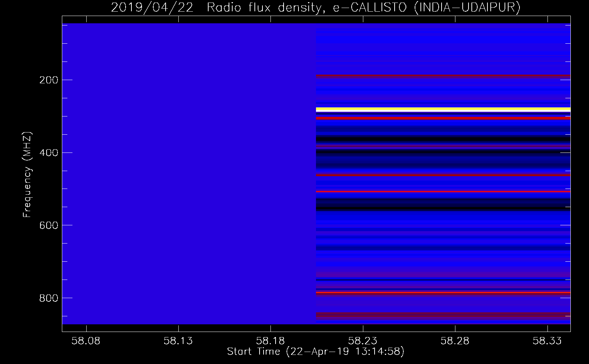Click the 58.33 time tick label
This screenshot has width=589, height=364.
click(547, 341)
